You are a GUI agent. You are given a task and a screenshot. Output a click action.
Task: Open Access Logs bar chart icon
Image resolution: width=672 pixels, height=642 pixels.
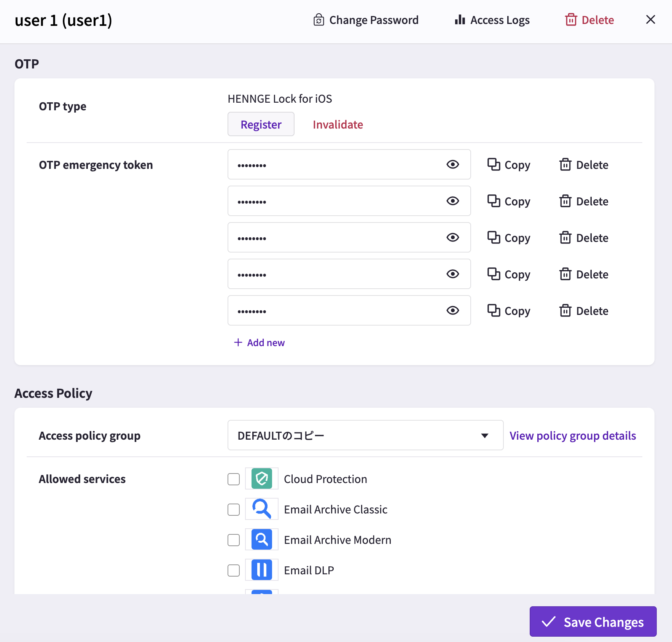tap(460, 20)
